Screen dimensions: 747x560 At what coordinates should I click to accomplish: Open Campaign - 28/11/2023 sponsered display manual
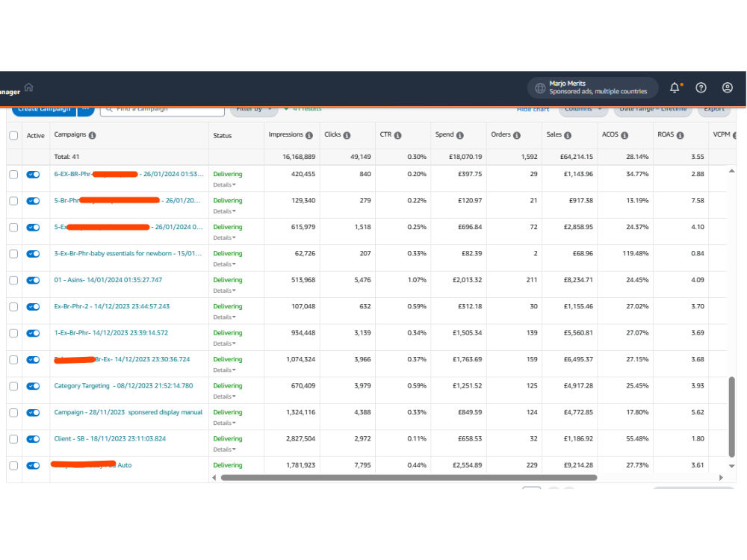click(128, 412)
